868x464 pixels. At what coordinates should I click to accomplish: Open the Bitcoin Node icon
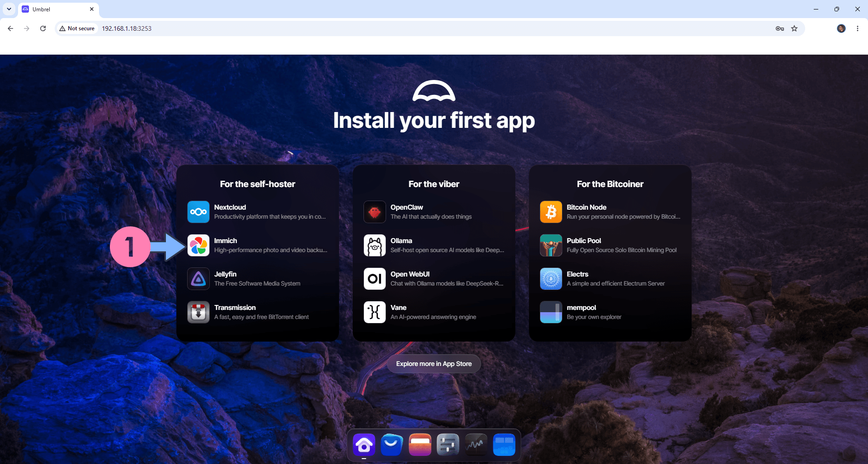(551, 212)
